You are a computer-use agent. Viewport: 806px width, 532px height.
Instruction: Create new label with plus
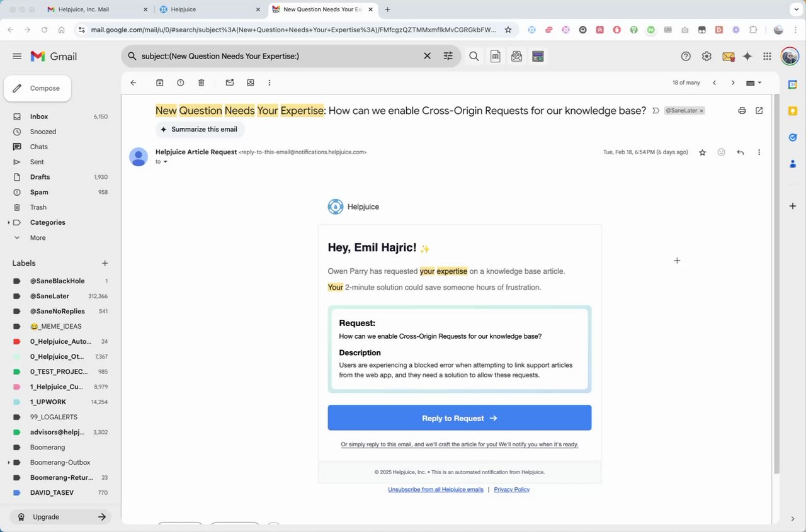point(105,263)
